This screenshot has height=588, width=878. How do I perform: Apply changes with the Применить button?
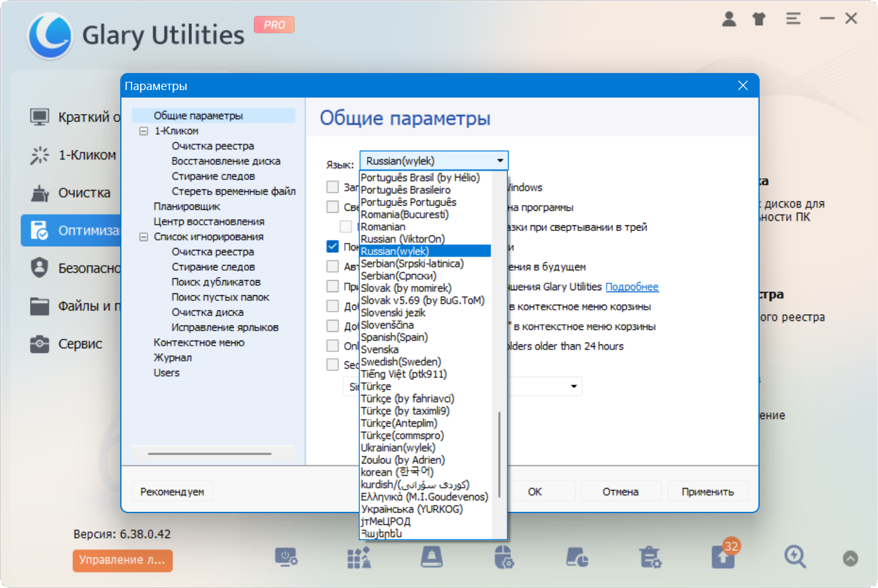[707, 492]
